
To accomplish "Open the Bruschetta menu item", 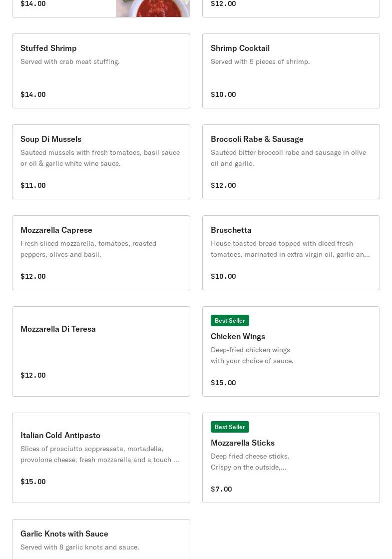I will (x=291, y=253).
